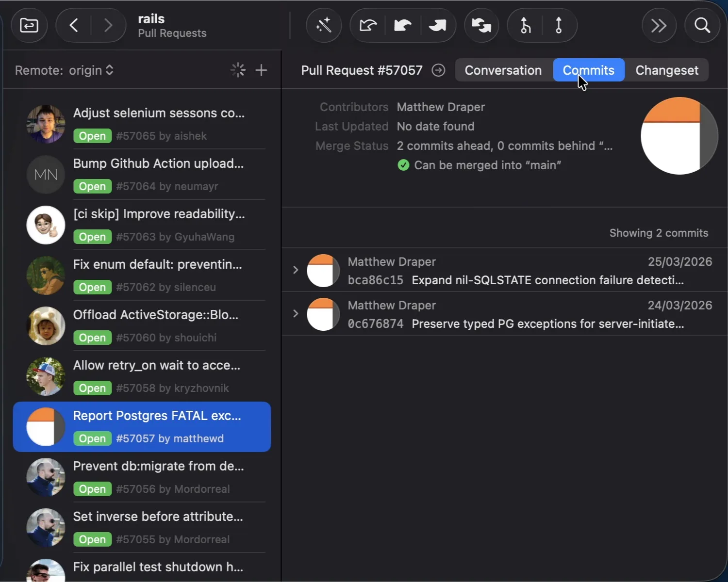This screenshot has width=728, height=582.
Task: Click the selected #57057 by matthewd row
Action: pyautogui.click(x=142, y=427)
